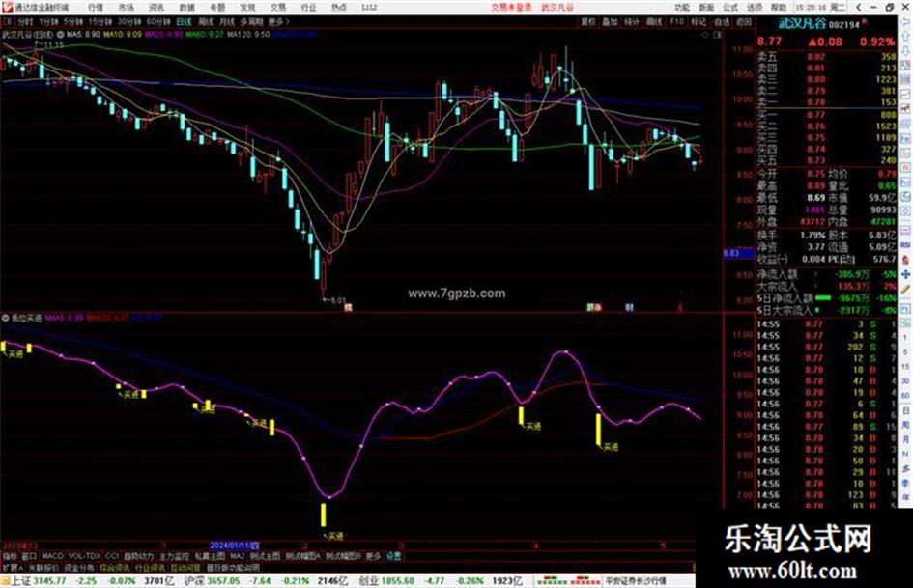
Task: Expand 更多> period options
Action: (278, 22)
